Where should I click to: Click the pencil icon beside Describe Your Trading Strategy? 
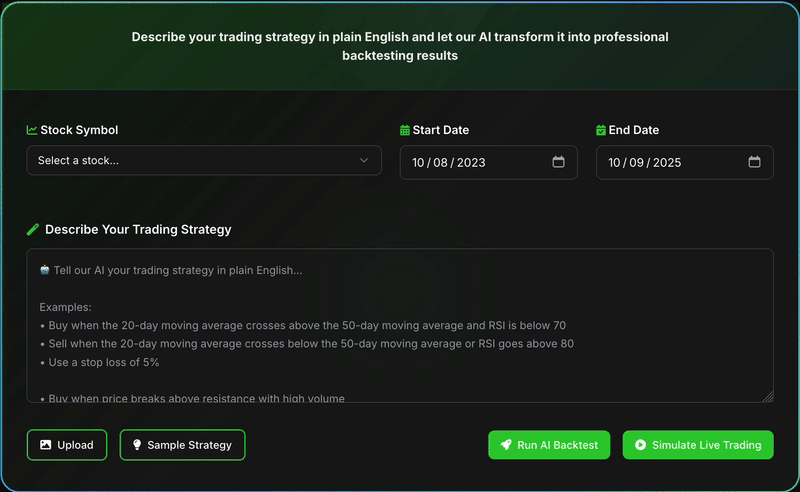tap(33, 229)
